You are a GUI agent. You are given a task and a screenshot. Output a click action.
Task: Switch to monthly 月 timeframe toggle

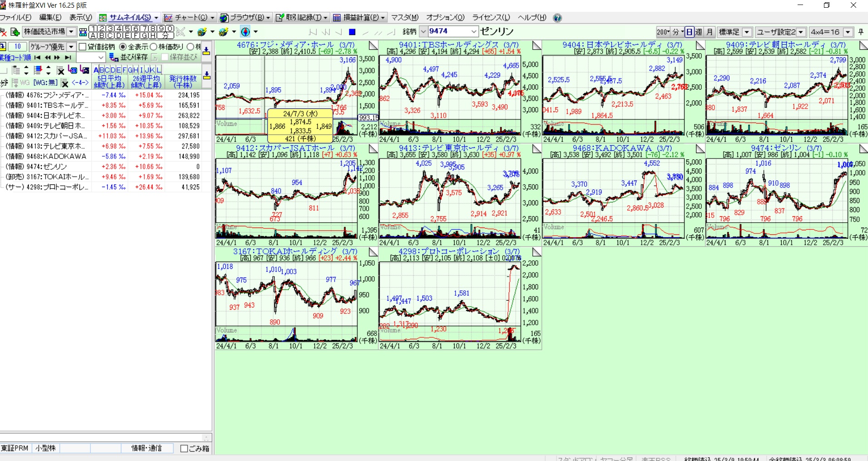(x=709, y=32)
